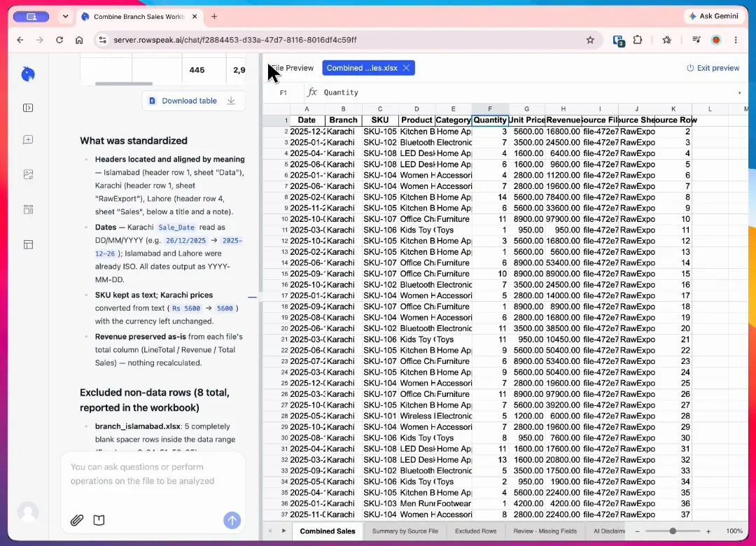Go back using browser back arrow

20,40
